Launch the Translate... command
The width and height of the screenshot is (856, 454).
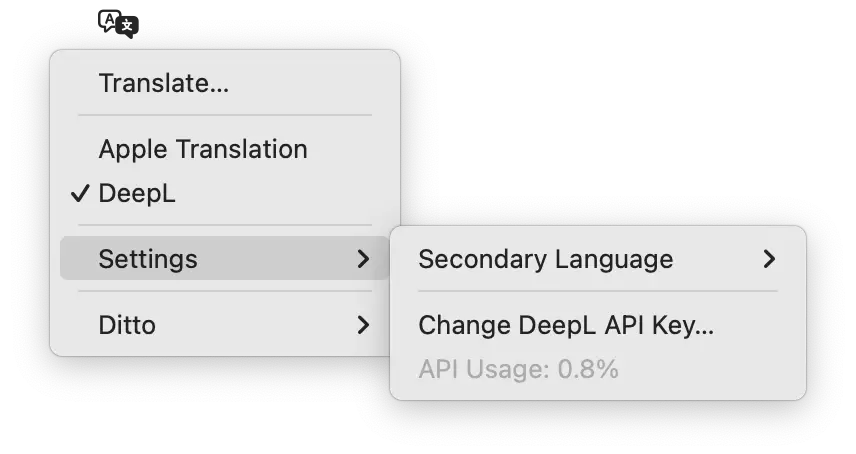[x=164, y=84]
